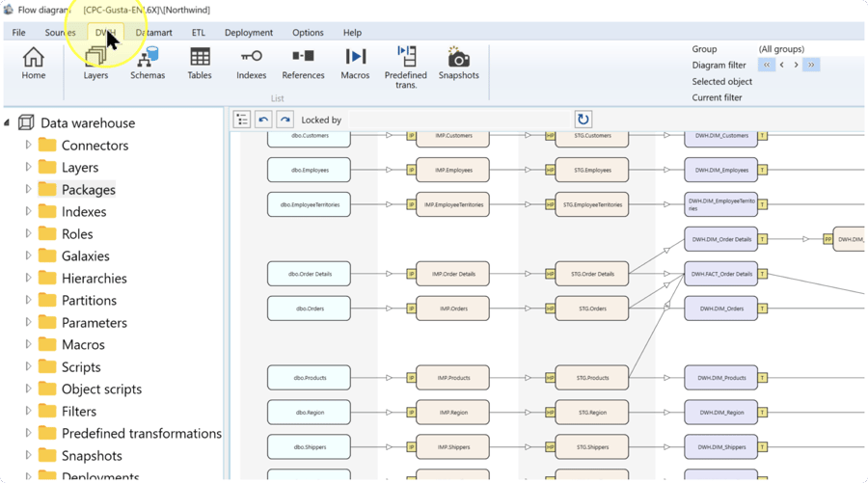Click the IP marker on IMP.Region
Screen dimensions: 868x483
click(411, 413)
